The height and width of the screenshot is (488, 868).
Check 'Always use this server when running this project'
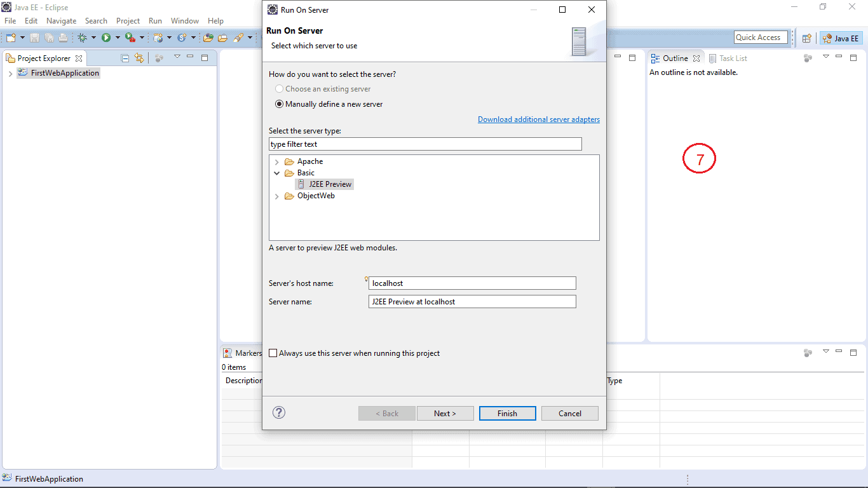pyautogui.click(x=273, y=353)
